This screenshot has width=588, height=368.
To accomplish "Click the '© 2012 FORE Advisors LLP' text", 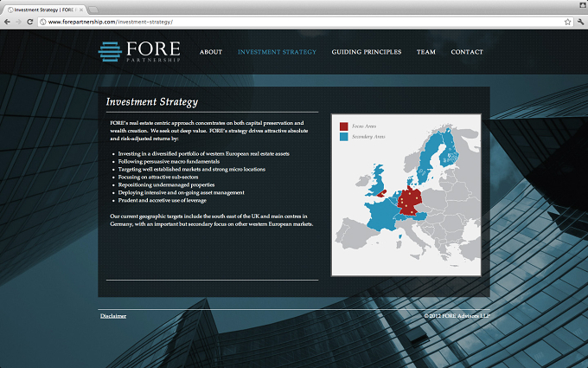I will [457, 316].
